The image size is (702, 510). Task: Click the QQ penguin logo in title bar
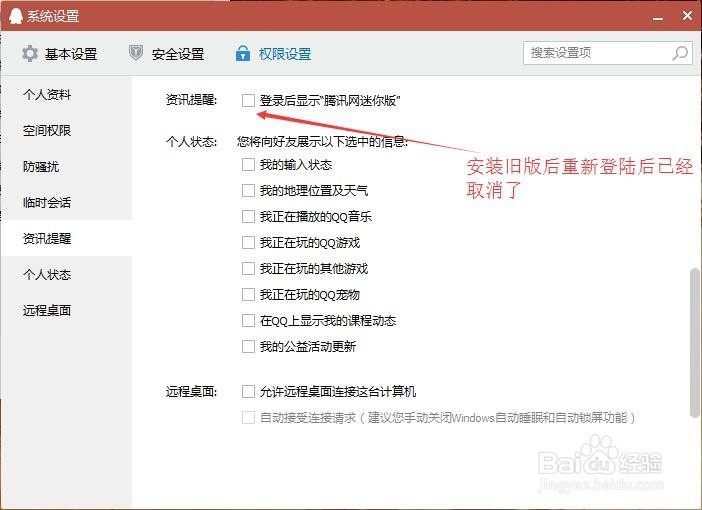tap(16, 16)
